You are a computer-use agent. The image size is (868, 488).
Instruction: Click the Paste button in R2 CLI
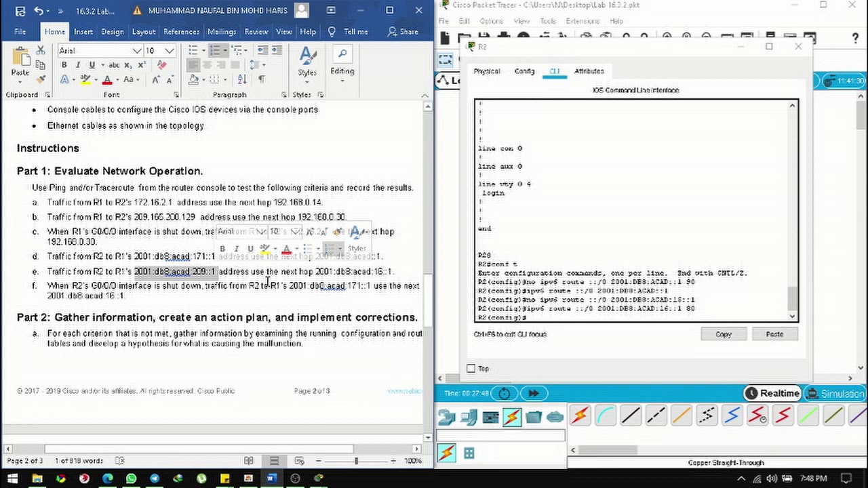pos(774,334)
